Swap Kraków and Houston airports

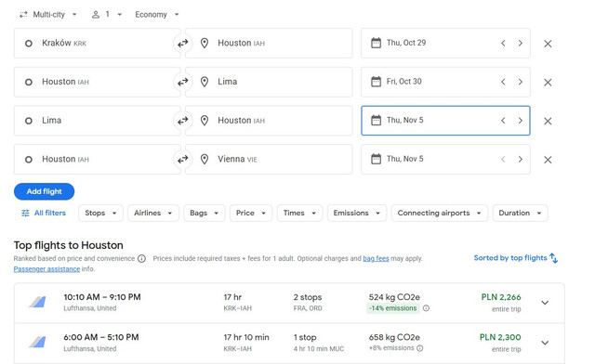click(x=182, y=44)
